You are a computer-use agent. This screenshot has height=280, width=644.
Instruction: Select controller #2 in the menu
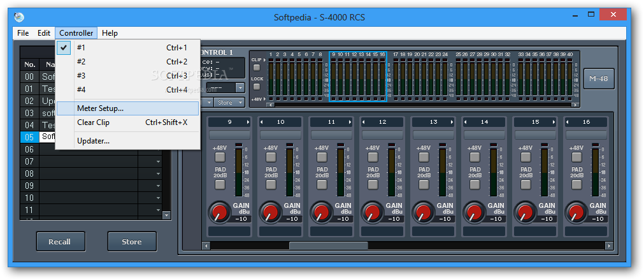(128, 62)
